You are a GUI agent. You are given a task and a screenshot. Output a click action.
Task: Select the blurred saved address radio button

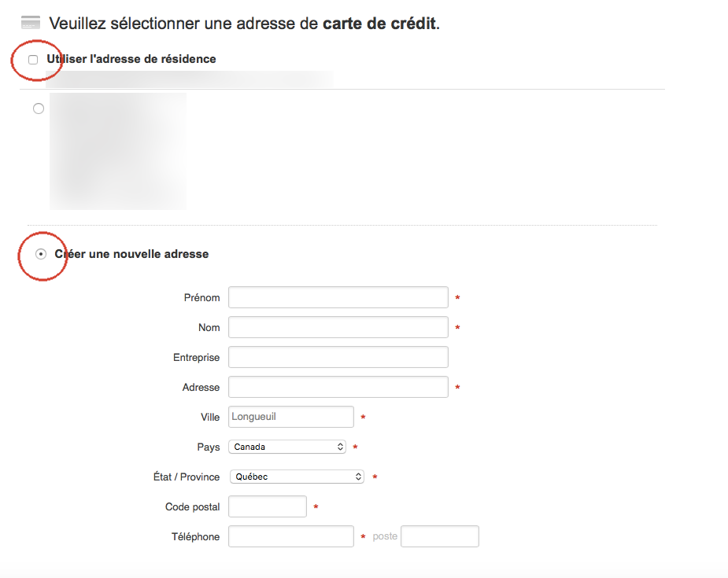click(39, 109)
